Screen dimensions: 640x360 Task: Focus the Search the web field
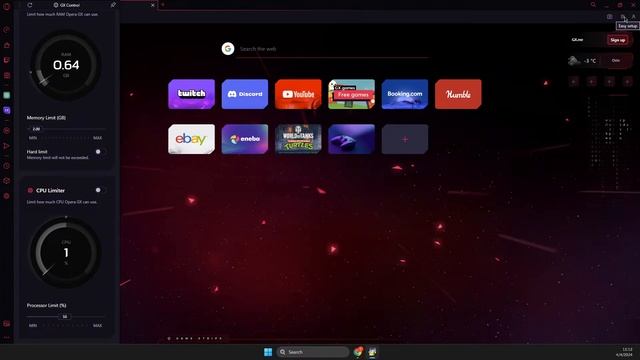click(333, 49)
